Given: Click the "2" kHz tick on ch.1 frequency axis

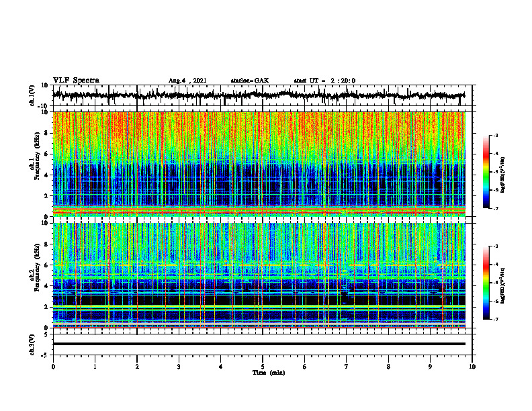Looking at the screenshot, I should pos(46,195).
